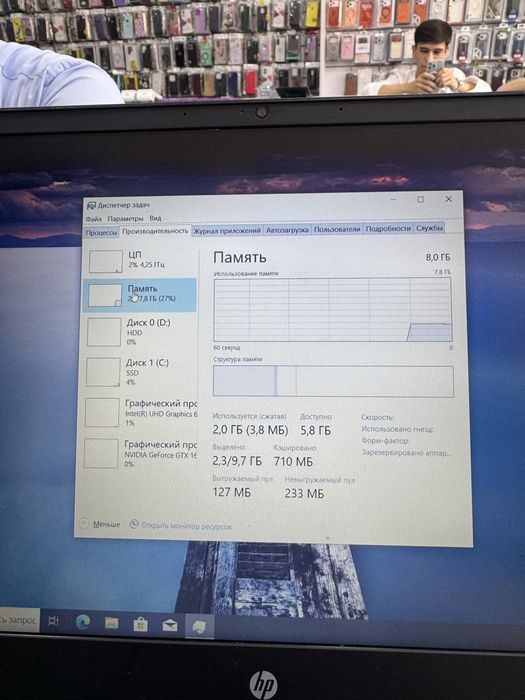Switch to the Службы tab

(429, 228)
